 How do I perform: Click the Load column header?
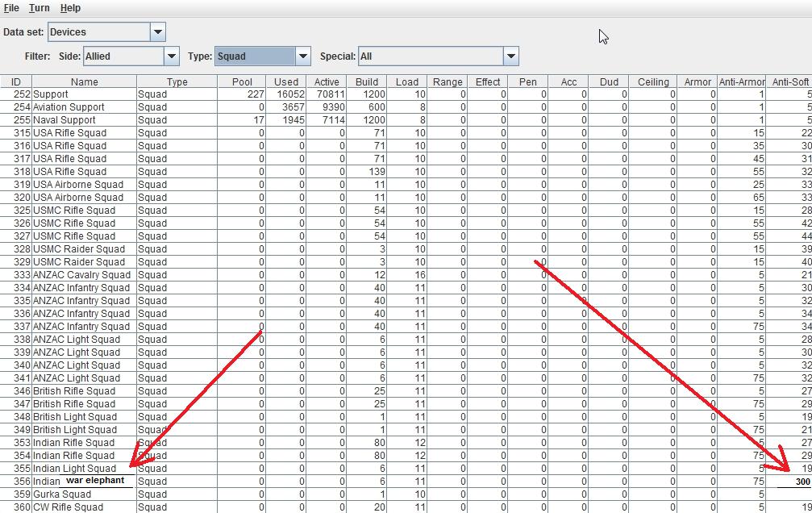point(407,82)
